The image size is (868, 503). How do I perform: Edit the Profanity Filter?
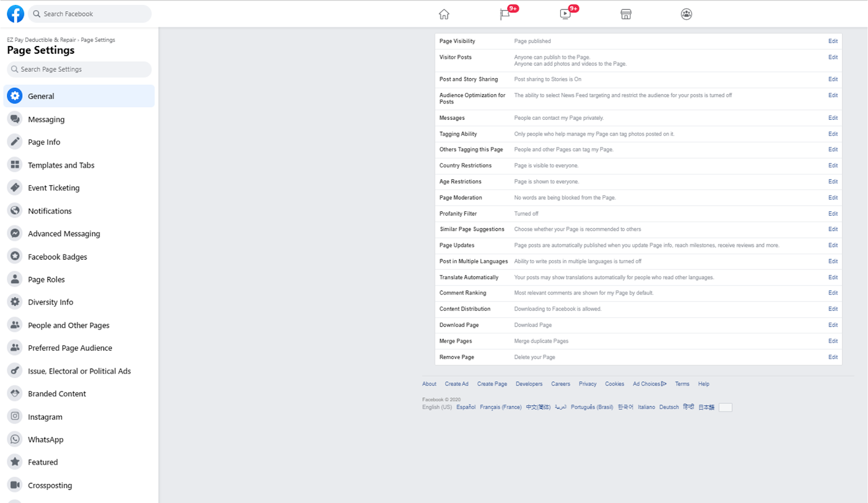tap(833, 214)
